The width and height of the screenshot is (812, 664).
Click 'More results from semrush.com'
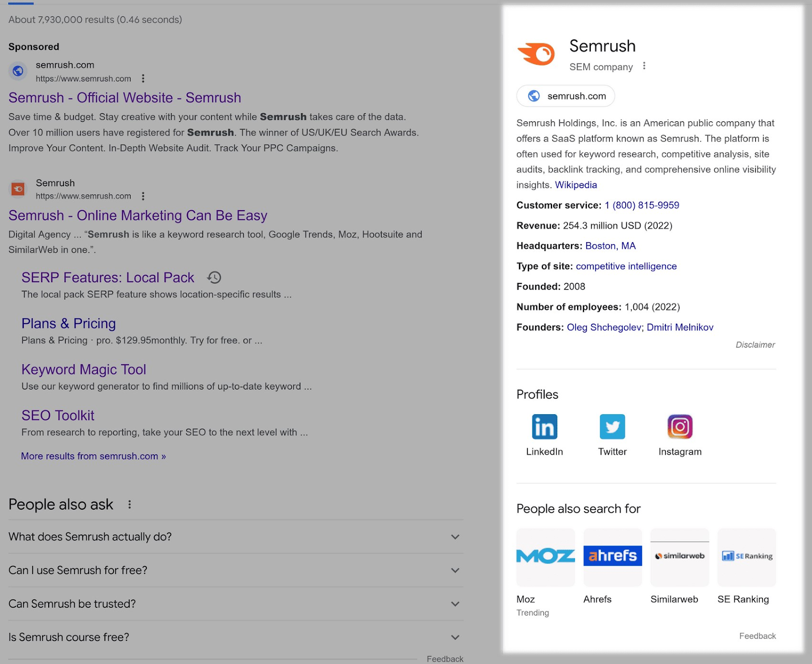pos(92,456)
